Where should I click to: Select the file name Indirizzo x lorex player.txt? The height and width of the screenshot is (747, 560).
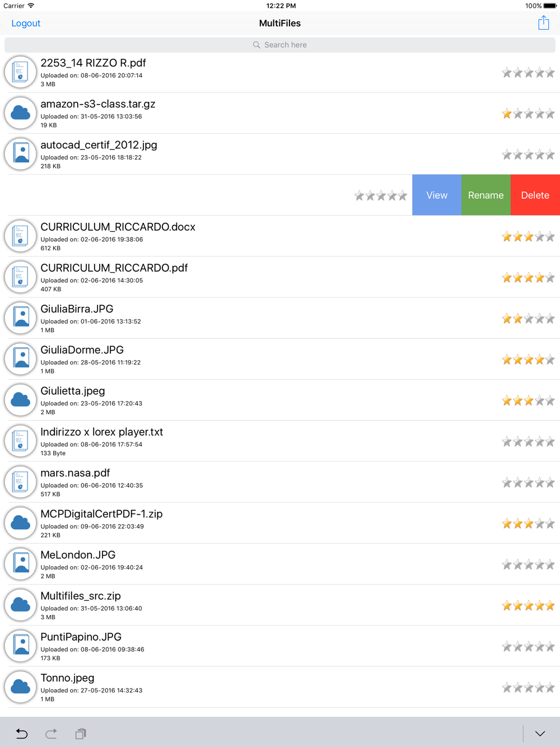[x=102, y=432]
